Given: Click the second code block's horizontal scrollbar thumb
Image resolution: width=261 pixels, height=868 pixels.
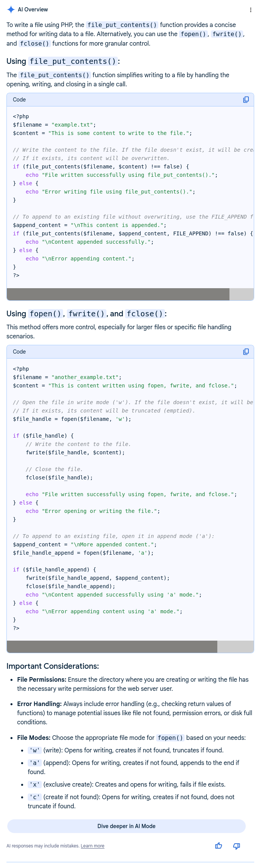Looking at the screenshot, I should coord(112,647).
